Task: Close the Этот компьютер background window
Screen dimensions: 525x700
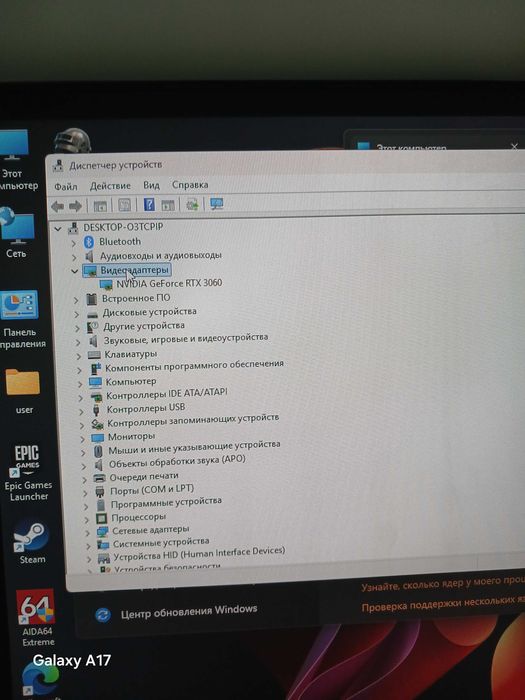Action: (x=514, y=146)
